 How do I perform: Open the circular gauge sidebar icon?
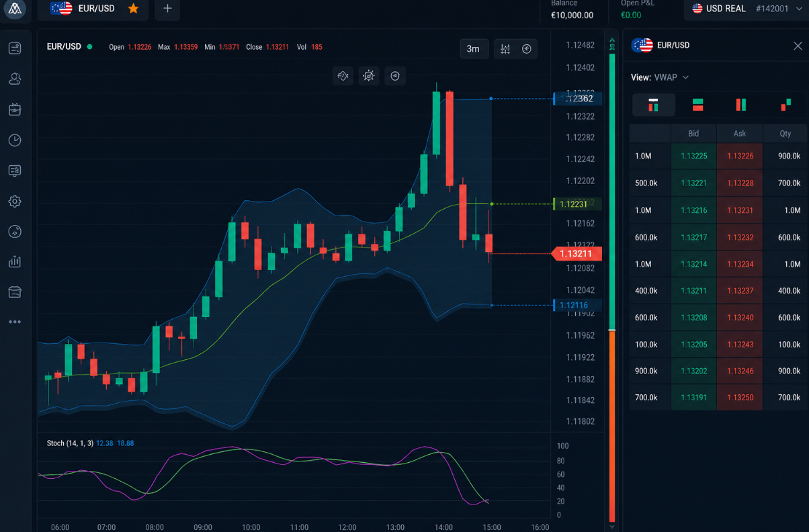point(15,232)
